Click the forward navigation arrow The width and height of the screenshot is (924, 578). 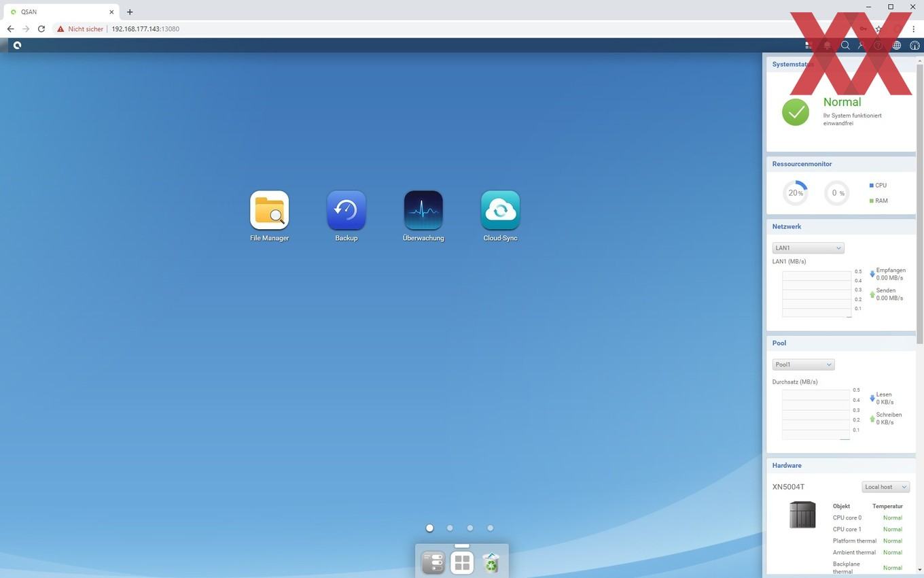click(26, 29)
